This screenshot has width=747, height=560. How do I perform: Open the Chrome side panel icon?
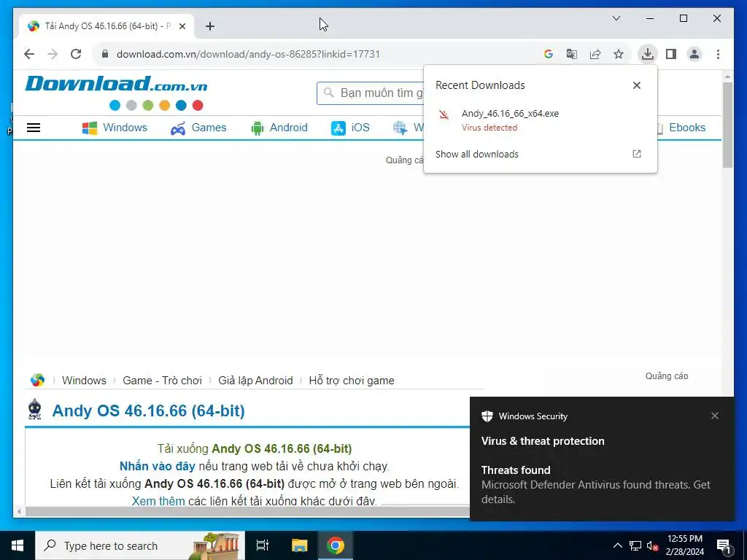[671, 54]
